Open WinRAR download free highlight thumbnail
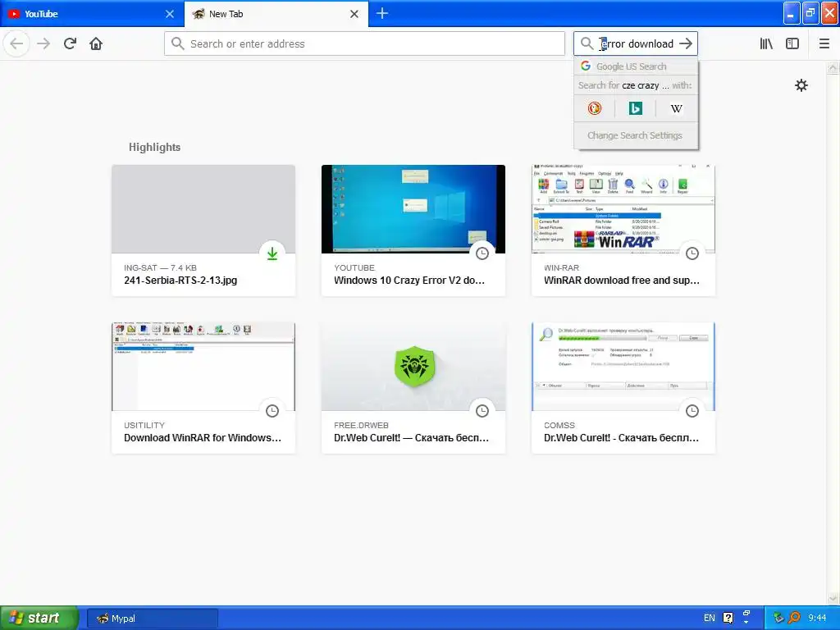 tap(623, 209)
